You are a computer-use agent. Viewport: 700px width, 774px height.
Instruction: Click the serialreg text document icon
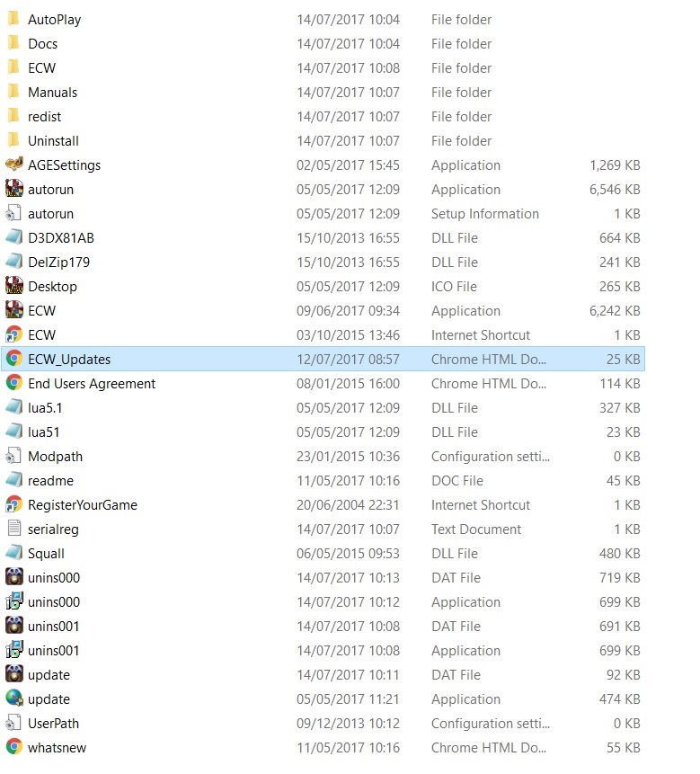14,529
